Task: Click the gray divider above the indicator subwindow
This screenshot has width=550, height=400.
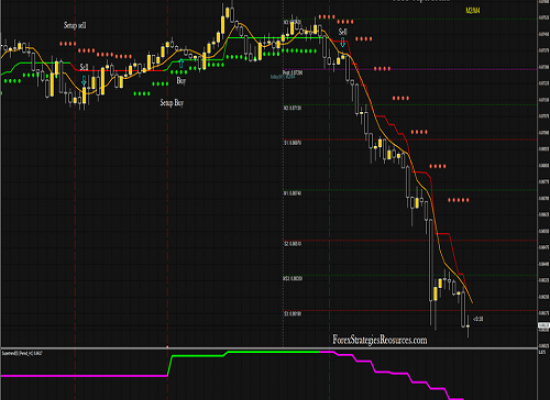Action: [x=269, y=348]
